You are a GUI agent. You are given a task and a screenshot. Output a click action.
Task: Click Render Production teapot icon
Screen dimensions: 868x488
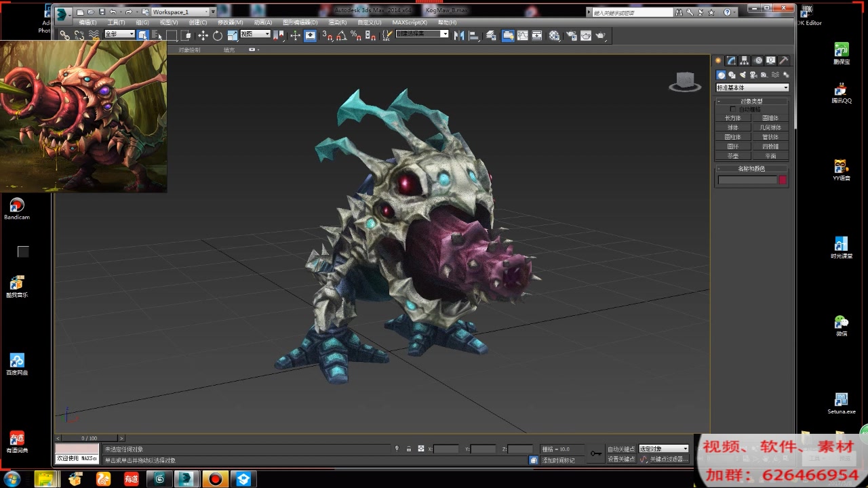click(601, 35)
